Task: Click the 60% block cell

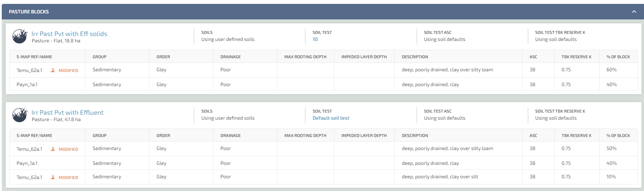Action: [612, 70]
